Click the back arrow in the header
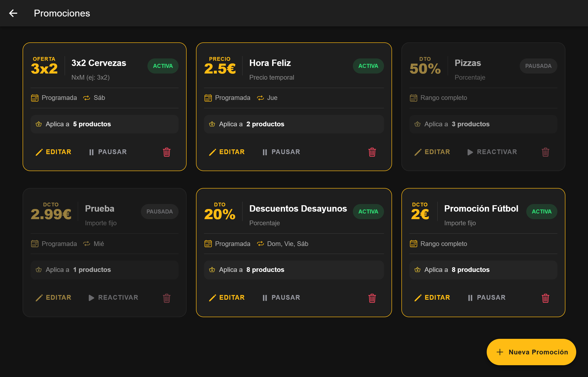Image resolution: width=588 pixels, height=377 pixels. point(13,13)
